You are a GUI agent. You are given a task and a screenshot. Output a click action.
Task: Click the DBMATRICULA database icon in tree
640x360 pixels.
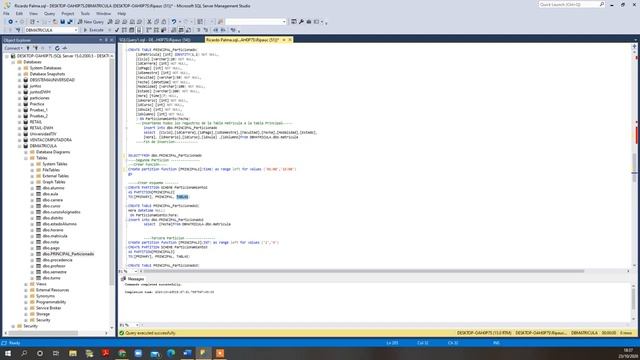tap(26, 146)
